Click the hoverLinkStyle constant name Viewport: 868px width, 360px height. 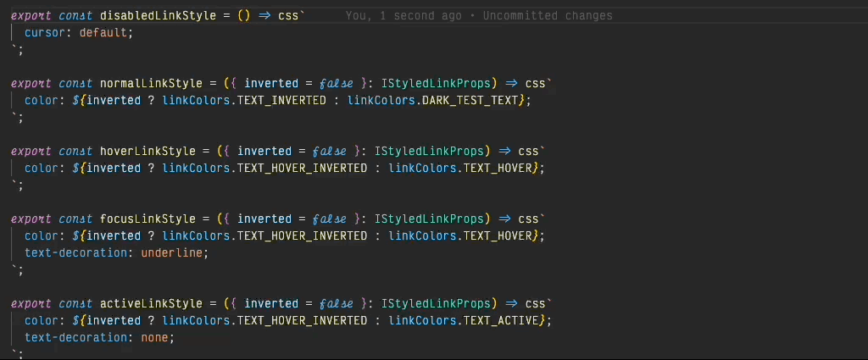click(x=147, y=152)
